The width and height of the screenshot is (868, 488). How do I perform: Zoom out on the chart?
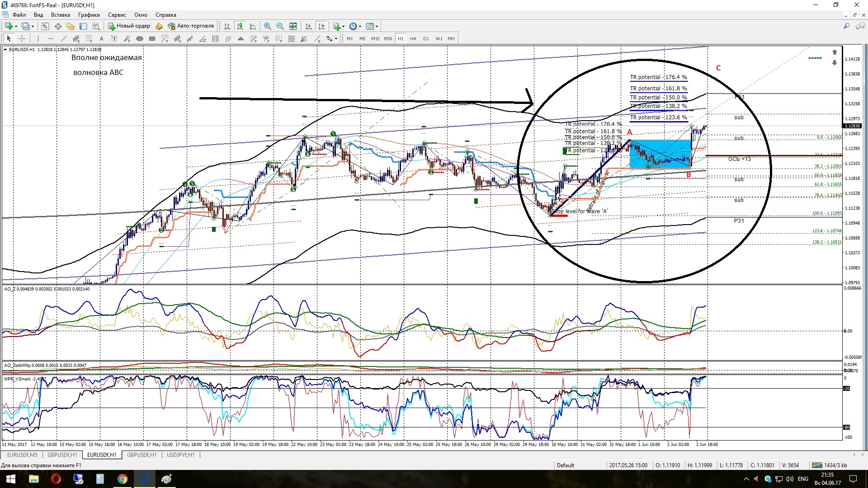(x=280, y=26)
